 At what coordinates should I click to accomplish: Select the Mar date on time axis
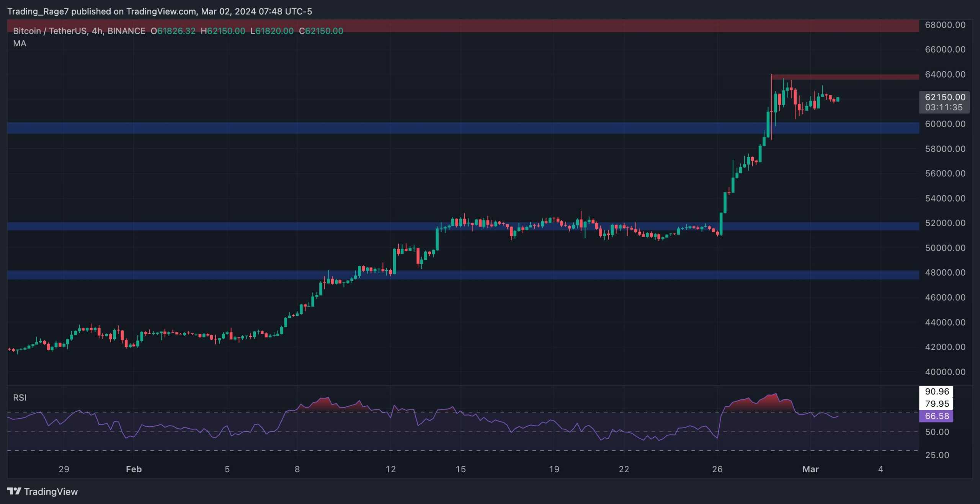coord(810,469)
